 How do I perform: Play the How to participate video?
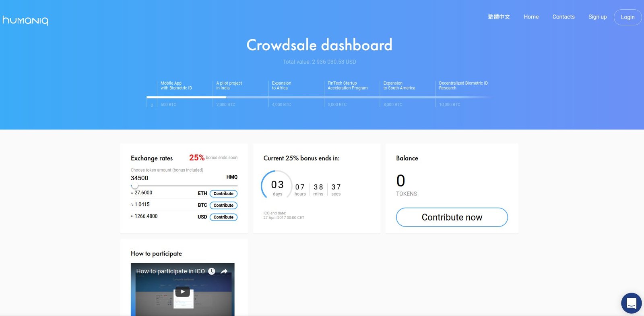coord(182,291)
